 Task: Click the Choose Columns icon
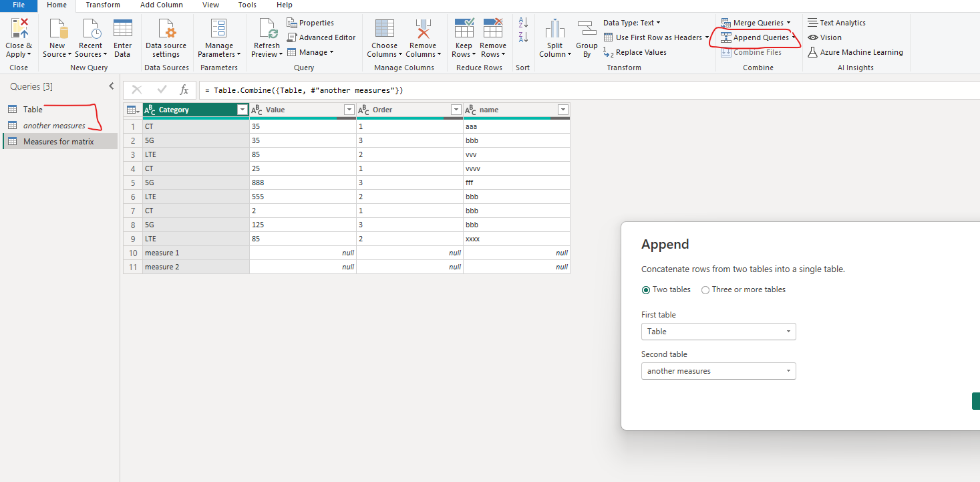pyautogui.click(x=384, y=29)
